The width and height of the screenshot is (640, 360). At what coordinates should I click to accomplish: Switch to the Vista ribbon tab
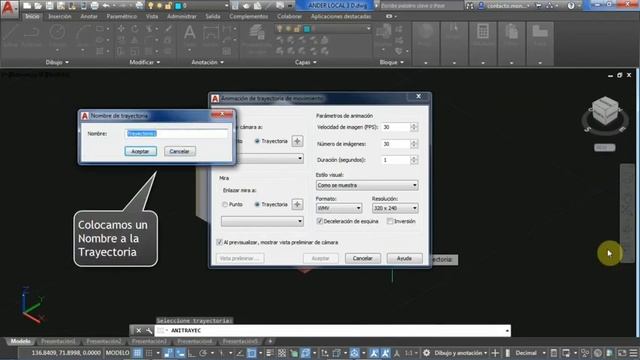point(152,17)
